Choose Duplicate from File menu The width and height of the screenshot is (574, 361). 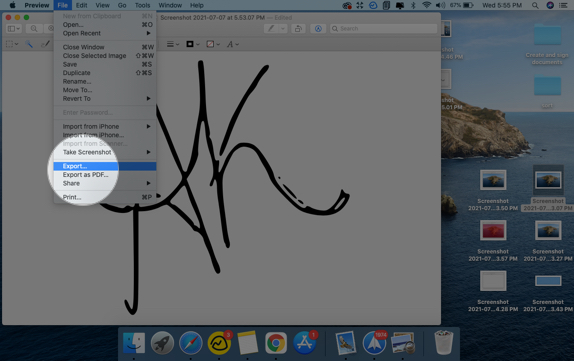105,73
